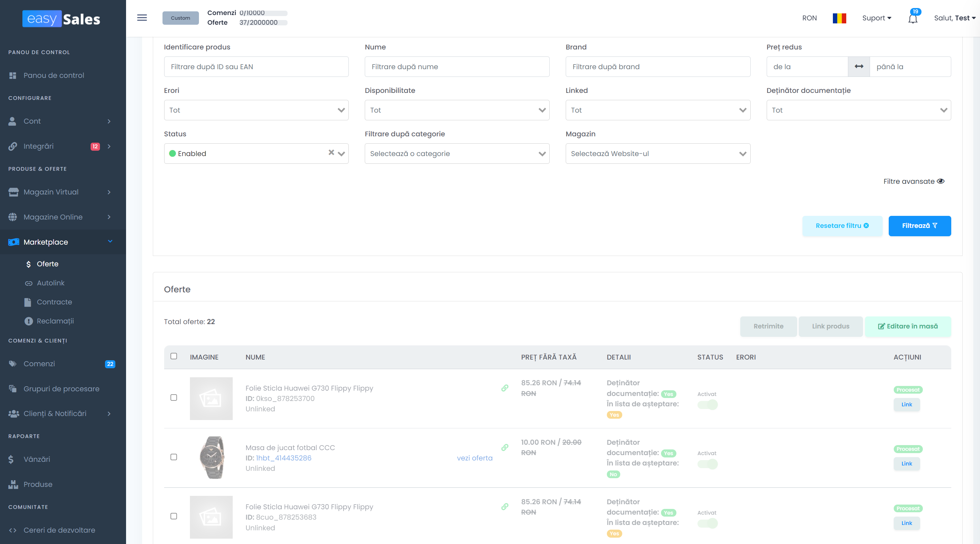The width and height of the screenshot is (980, 544).
Task: Open Comenzi from the sidebar
Action: click(39, 364)
